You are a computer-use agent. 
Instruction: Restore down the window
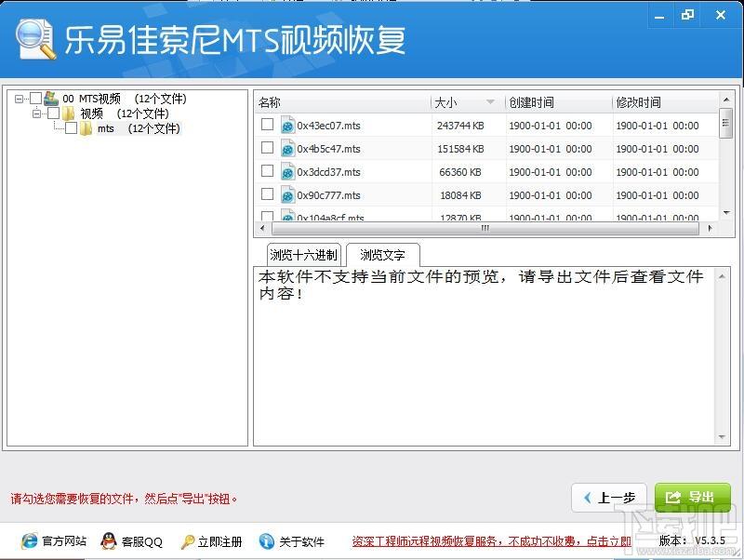(x=687, y=16)
